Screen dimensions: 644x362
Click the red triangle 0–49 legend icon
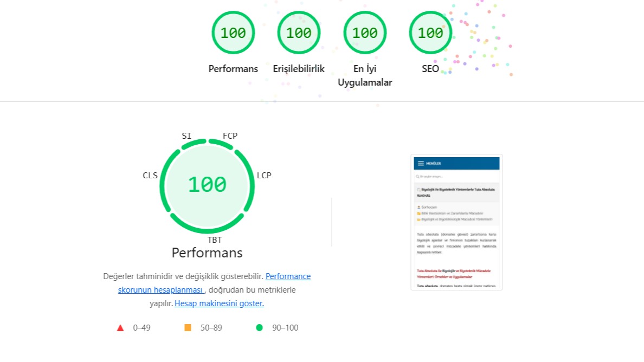pos(120,328)
